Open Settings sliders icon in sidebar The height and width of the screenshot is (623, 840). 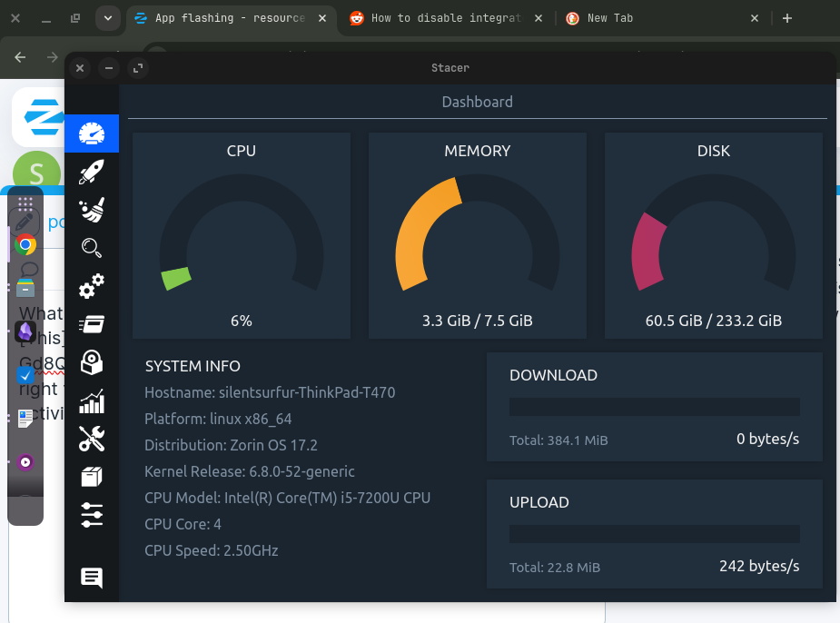[92, 515]
